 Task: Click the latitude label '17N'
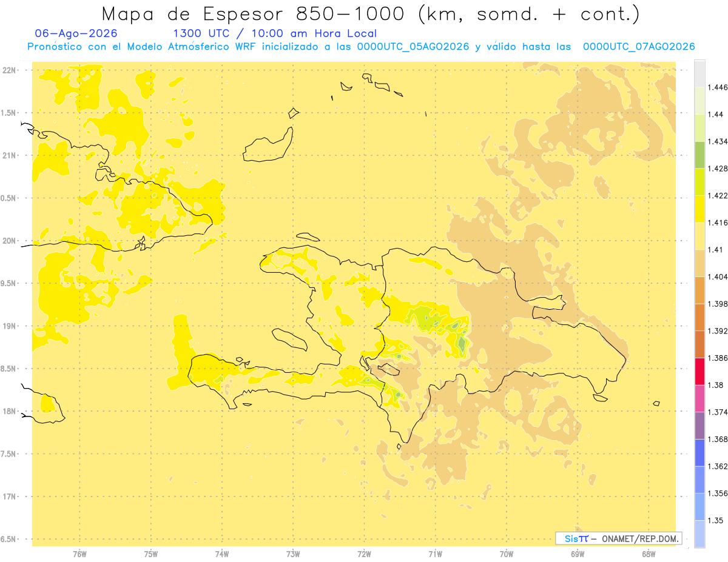click(8, 497)
